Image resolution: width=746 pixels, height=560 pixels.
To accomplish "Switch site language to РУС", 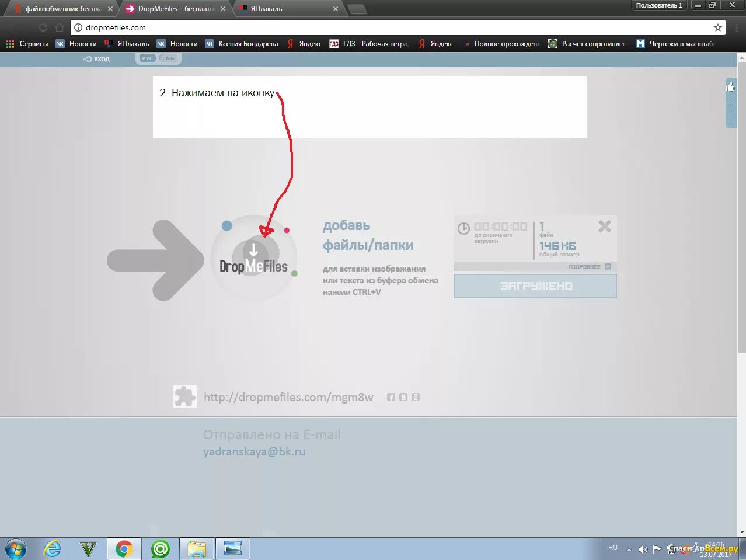I will pyautogui.click(x=147, y=58).
